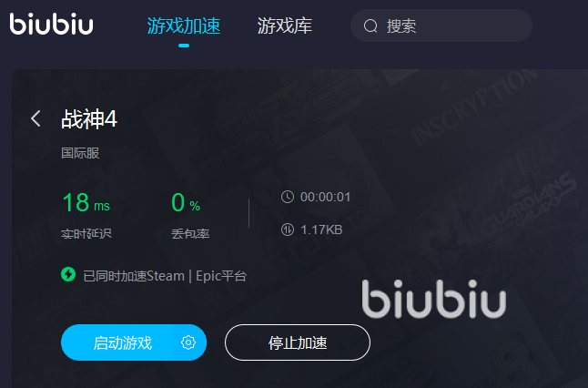Click the 00:00:01 elapsed time display

pyautogui.click(x=326, y=197)
